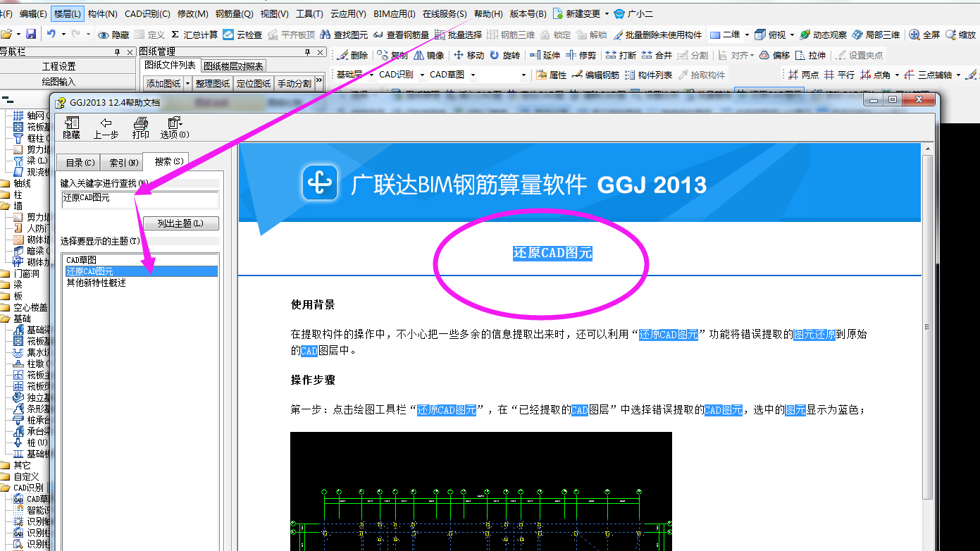Click 汇总计算 sum calculation tool
Viewport: 980px width, 551px height.
194,35
